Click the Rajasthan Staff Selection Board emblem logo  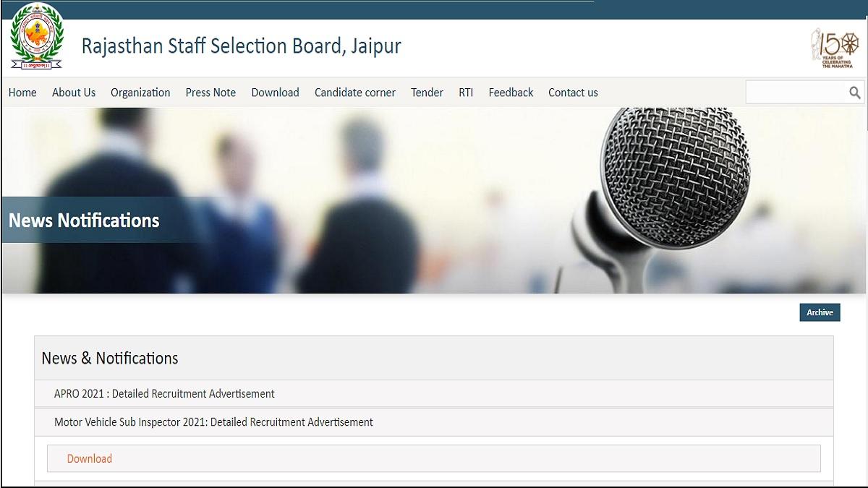click(36, 37)
